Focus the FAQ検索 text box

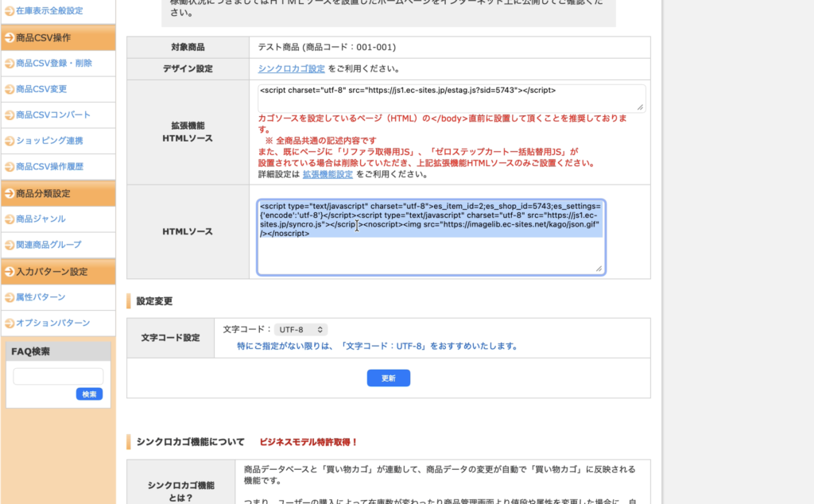[58, 376]
